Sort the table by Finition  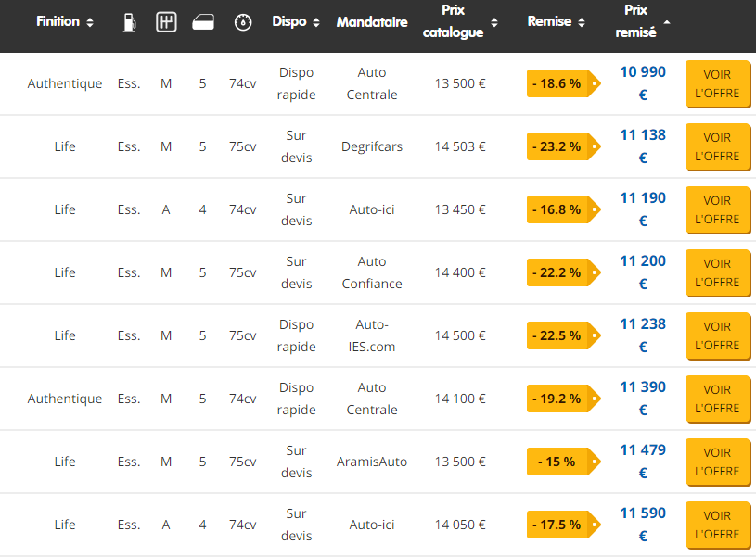click(64, 22)
